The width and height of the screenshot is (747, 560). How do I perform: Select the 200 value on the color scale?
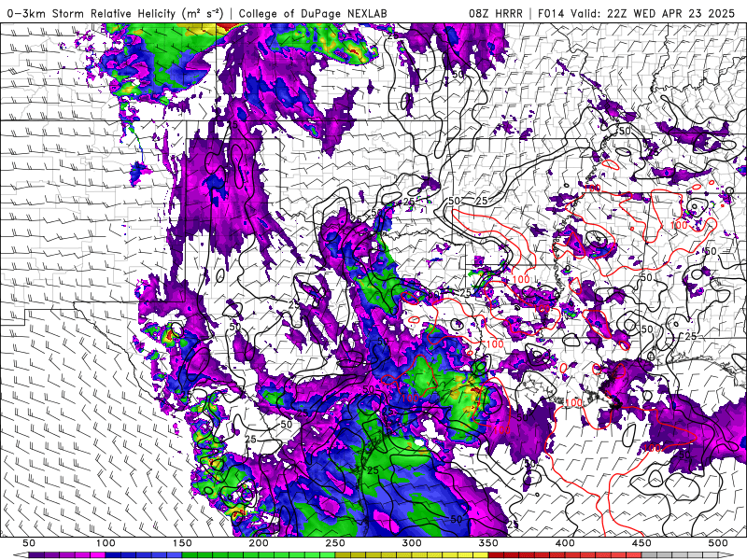pyautogui.click(x=259, y=543)
